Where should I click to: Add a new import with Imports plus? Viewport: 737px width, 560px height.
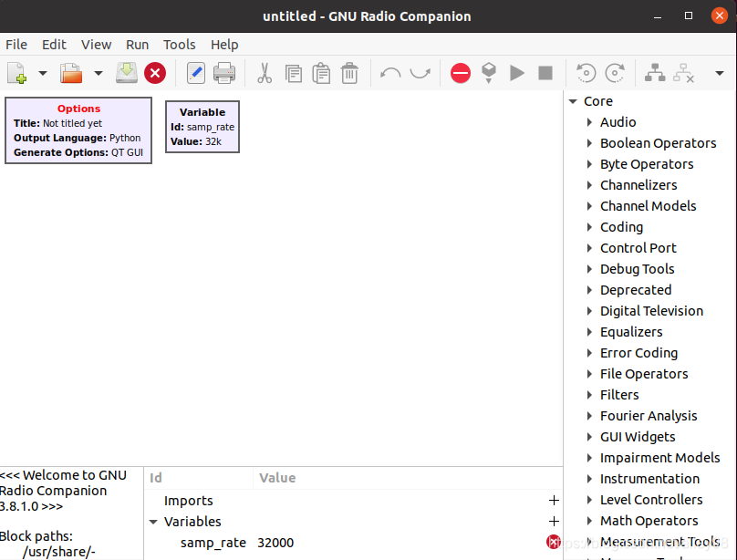coord(554,501)
